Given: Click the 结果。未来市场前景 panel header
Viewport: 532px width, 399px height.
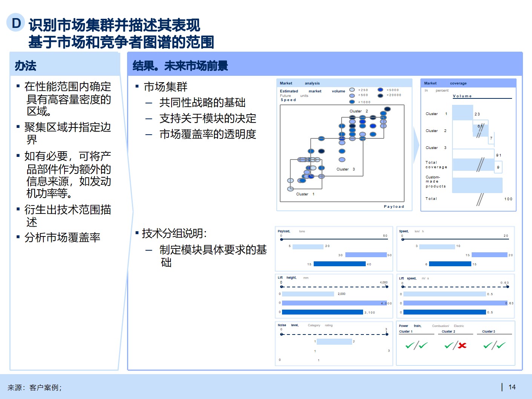Looking at the screenshot, I should coord(325,64).
